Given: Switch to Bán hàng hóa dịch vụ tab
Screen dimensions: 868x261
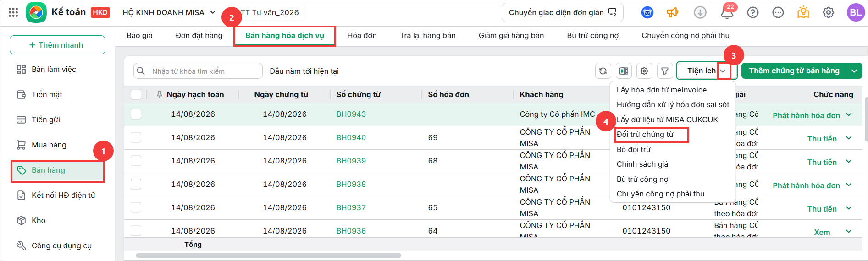Looking at the screenshot, I should pos(285,36).
